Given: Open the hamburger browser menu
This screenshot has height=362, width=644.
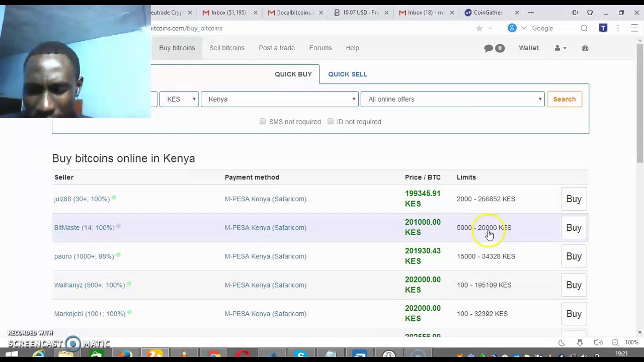Looking at the screenshot, I should point(634,28).
